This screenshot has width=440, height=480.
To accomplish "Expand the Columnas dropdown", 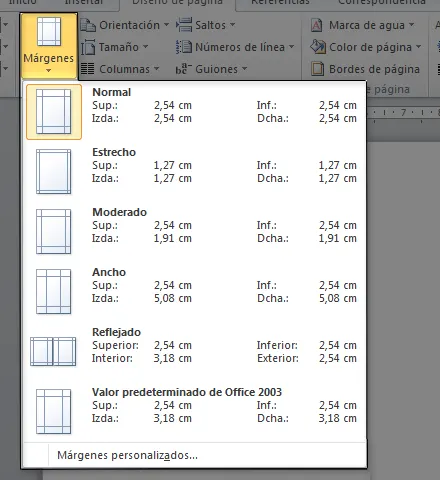I will (120, 69).
